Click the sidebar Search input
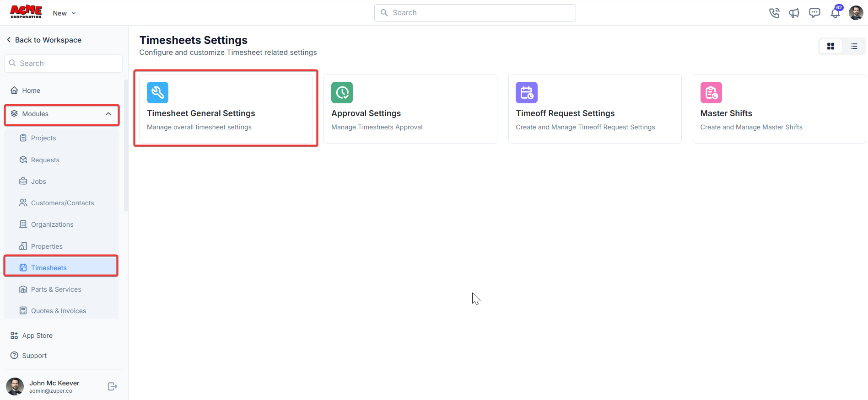Viewport: 868px width, 400px height. (63, 64)
